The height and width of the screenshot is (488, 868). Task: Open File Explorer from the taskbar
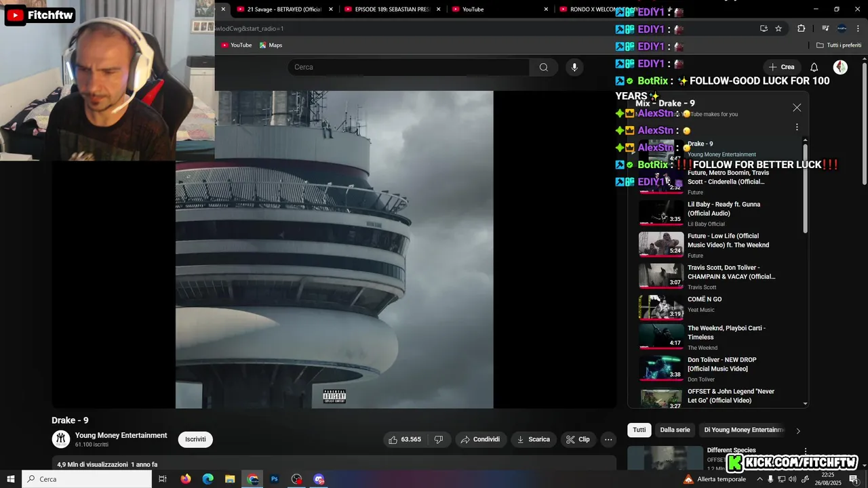click(230, 479)
